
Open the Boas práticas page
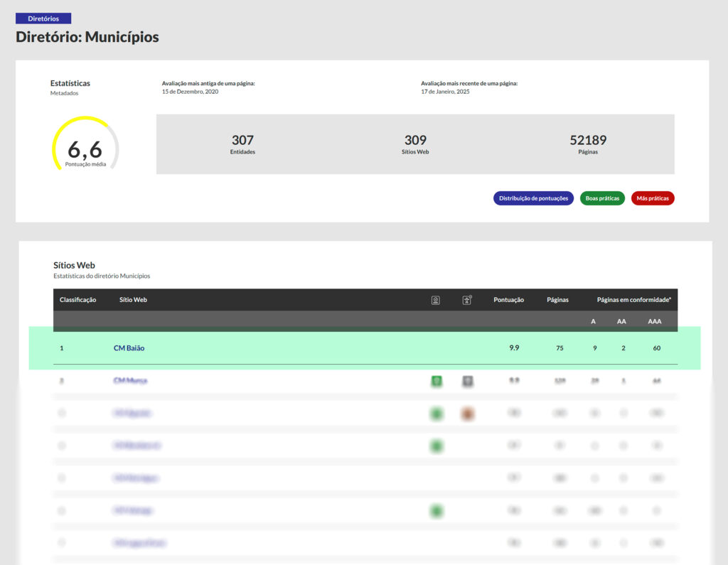(602, 198)
